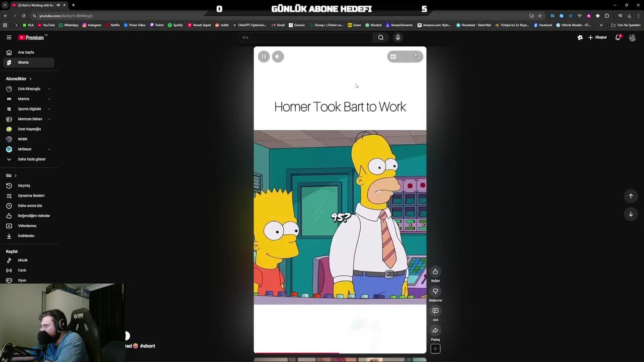Image resolution: width=644 pixels, height=362 pixels.
Task: Open the Instagram bookmark
Action: click(92, 25)
